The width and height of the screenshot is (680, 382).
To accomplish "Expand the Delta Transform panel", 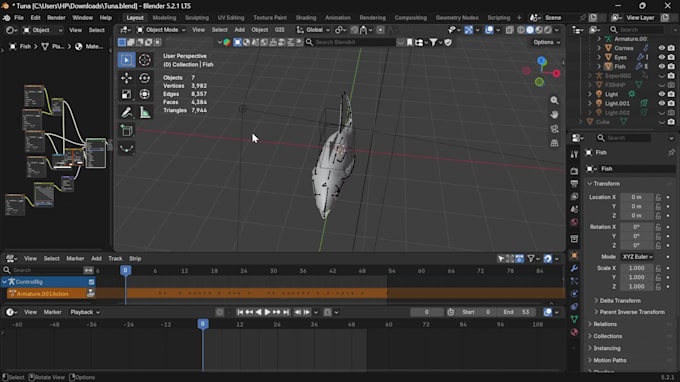I will tap(620, 300).
